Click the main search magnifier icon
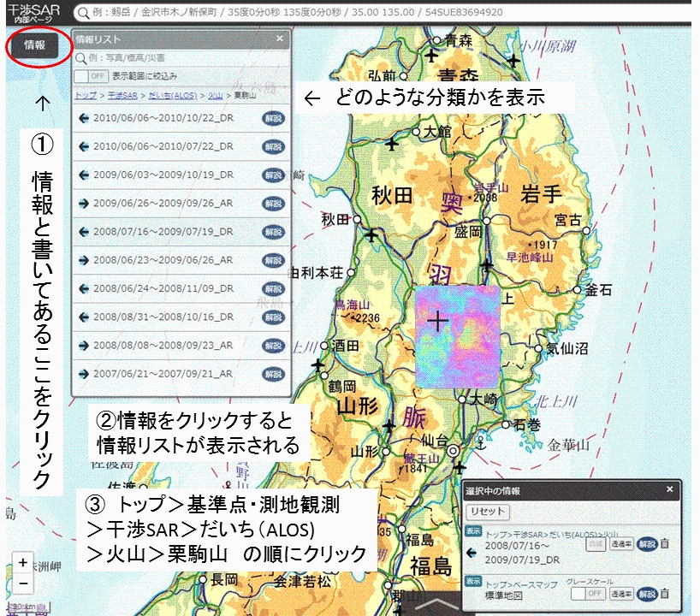The width and height of the screenshot is (700, 616). 84,13
